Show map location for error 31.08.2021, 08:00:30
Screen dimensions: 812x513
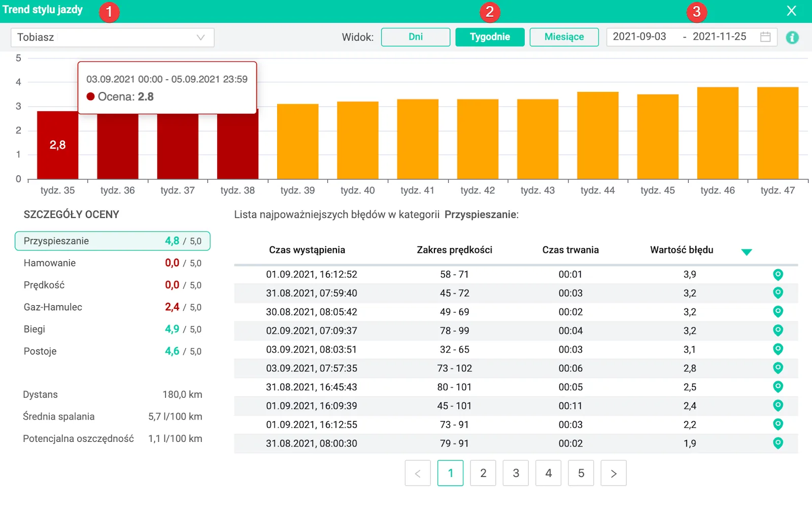point(778,443)
